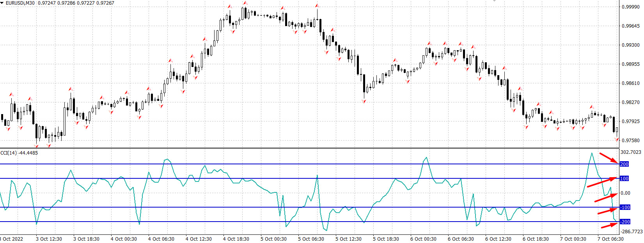Click the 7 Oct 06:30 time label
This screenshot has height=243, width=644.
(610, 239)
